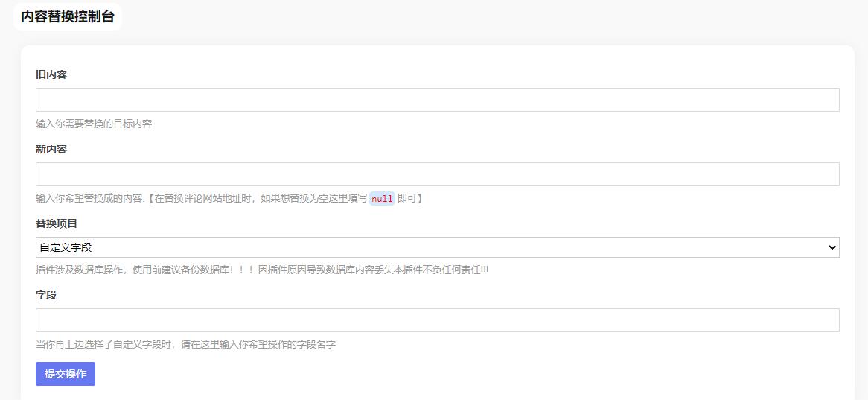
Task: Focus the 新内容 input box
Action: 437,174
